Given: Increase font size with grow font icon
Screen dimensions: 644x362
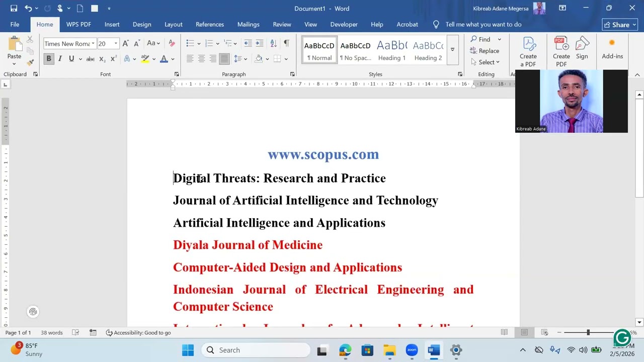Looking at the screenshot, I should (125, 44).
